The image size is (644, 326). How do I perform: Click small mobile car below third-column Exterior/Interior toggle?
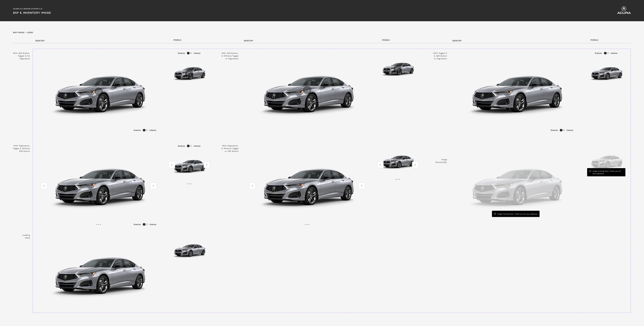(x=607, y=73)
